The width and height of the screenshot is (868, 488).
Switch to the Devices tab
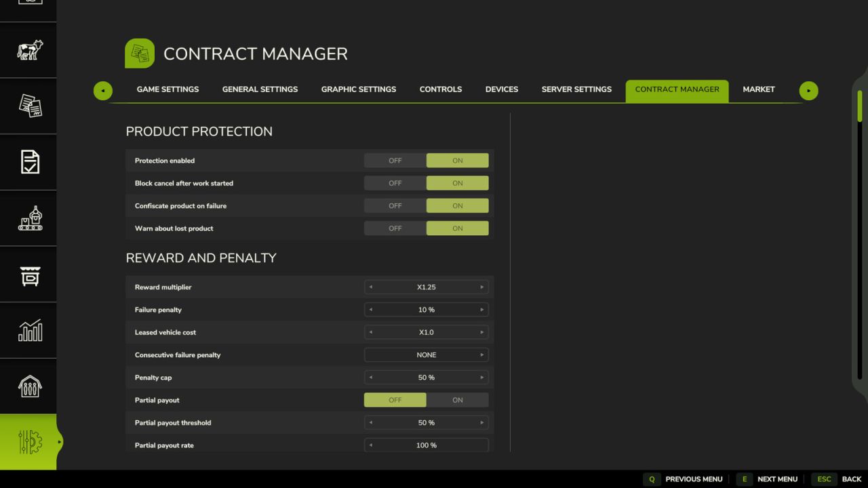point(502,89)
